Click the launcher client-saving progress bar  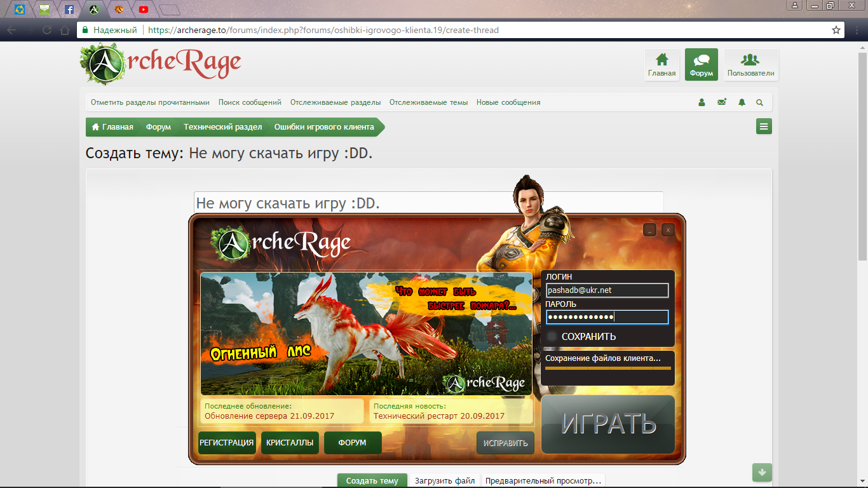(x=608, y=368)
